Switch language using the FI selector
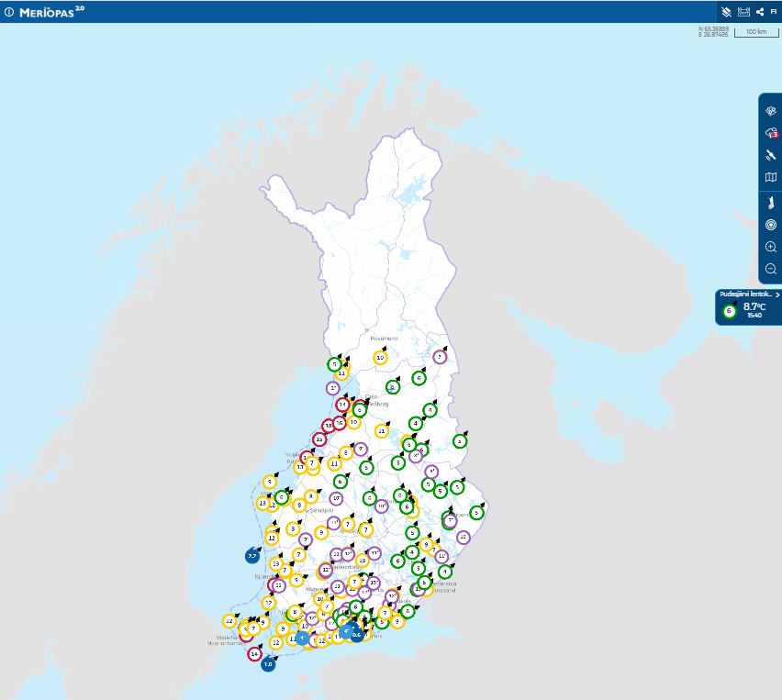Viewport: 782px width, 700px height. tap(774, 12)
